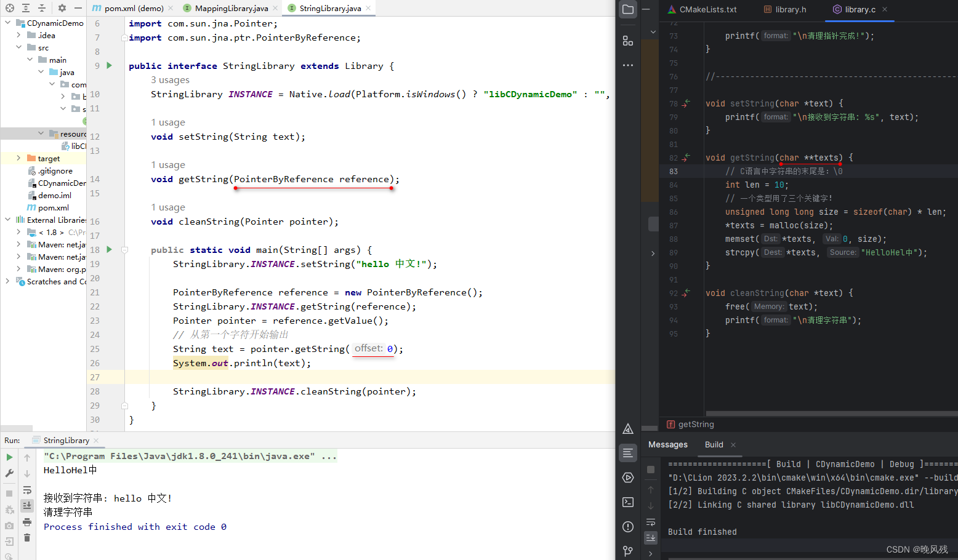The image size is (958, 560).
Task: Stop build in CLion Messages panel
Action: pyautogui.click(x=651, y=470)
